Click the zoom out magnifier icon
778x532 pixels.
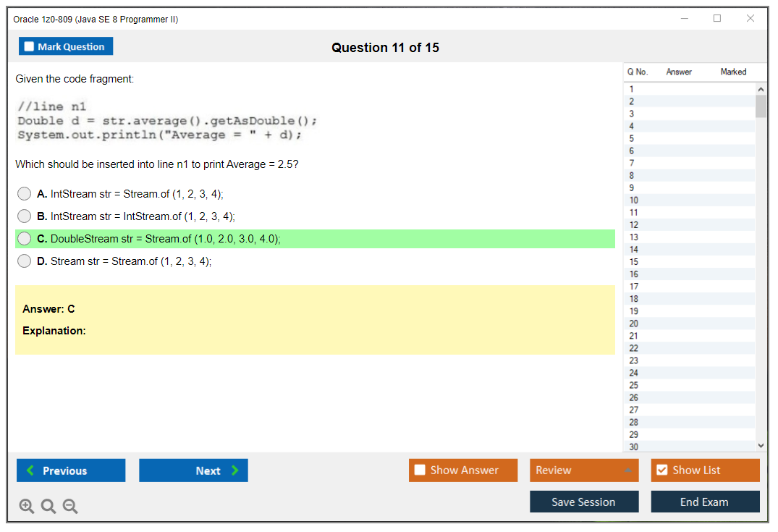click(70, 506)
